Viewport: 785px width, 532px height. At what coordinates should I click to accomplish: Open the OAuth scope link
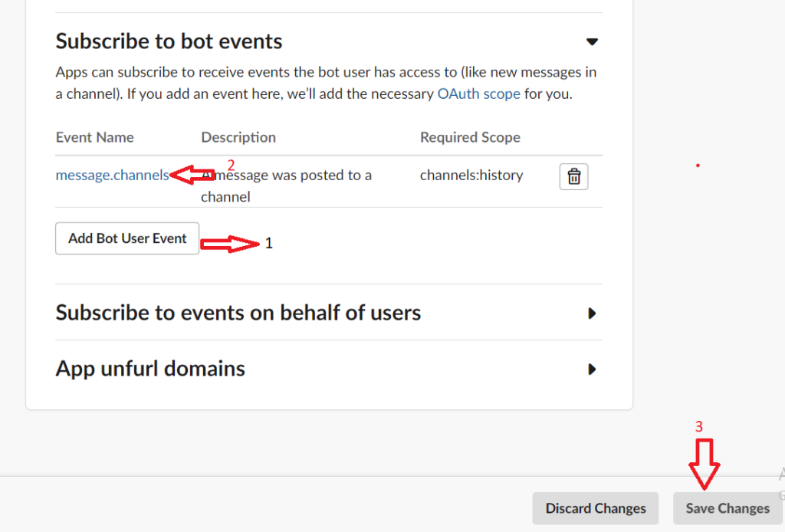coord(478,94)
